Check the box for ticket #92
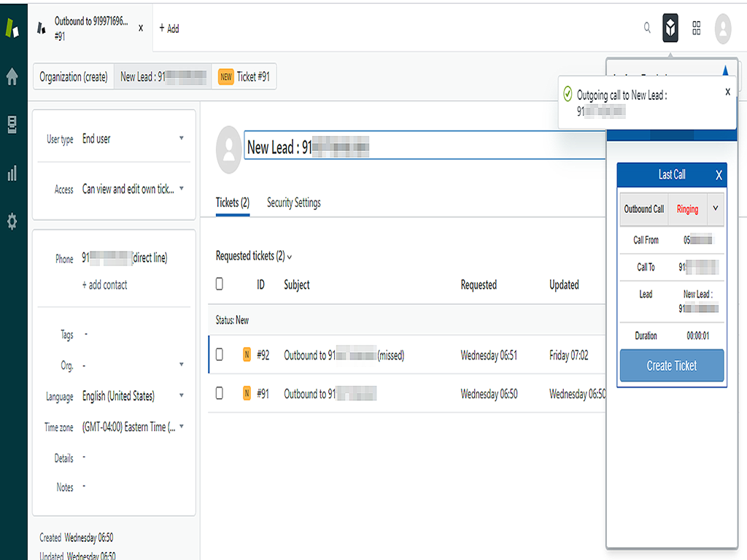Viewport: 747px width, 560px height. 220,355
